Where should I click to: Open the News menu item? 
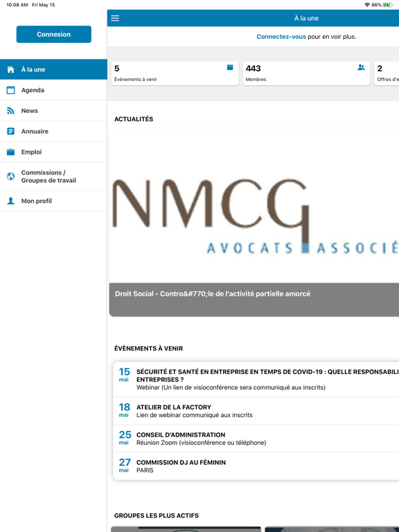point(53,111)
